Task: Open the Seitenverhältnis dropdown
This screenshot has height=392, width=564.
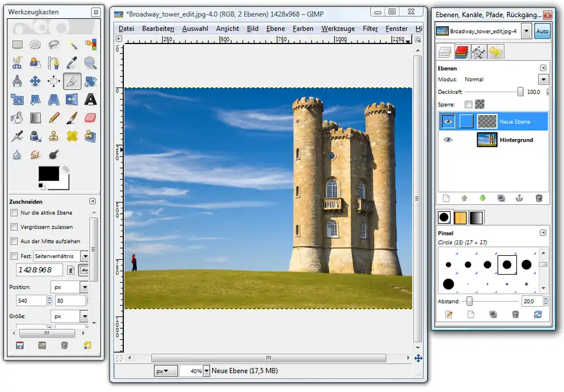Action: 85,256
